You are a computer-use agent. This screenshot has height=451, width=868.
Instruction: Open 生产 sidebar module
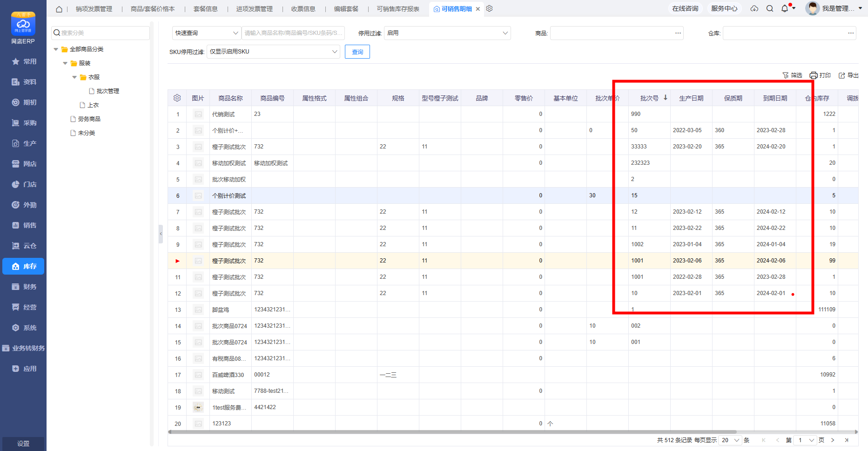23,143
